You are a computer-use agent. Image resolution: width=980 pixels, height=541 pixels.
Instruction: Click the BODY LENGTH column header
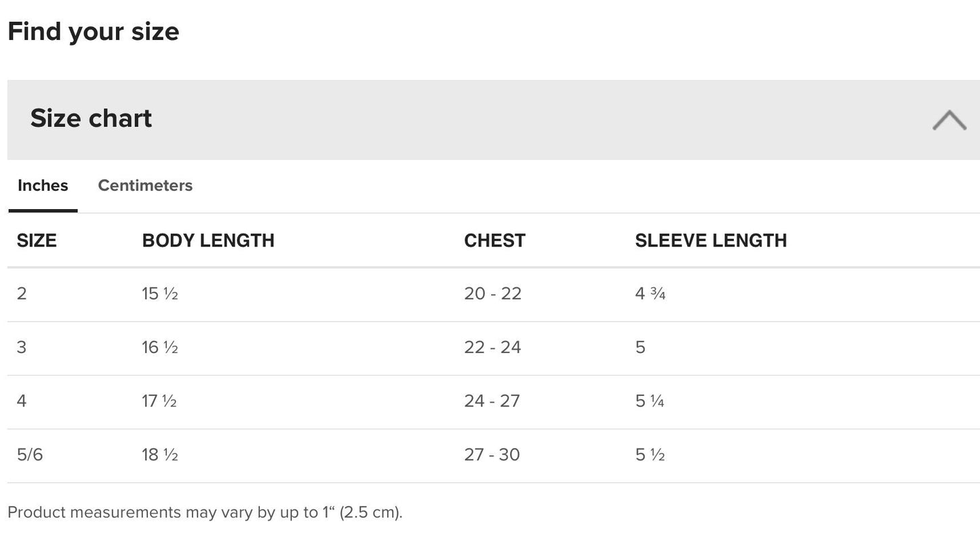[208, 240]
